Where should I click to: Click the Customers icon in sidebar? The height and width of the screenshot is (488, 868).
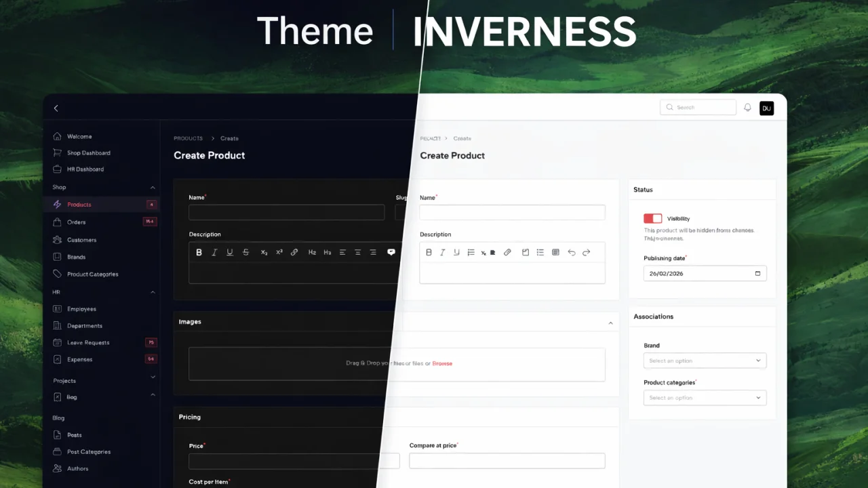pyautogui.click(x=57, y=239)
